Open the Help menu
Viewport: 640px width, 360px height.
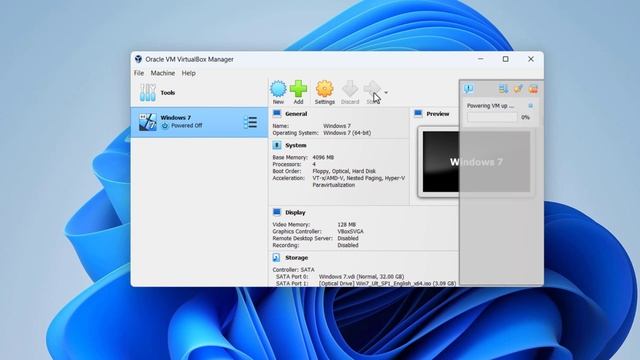[189, 73]
